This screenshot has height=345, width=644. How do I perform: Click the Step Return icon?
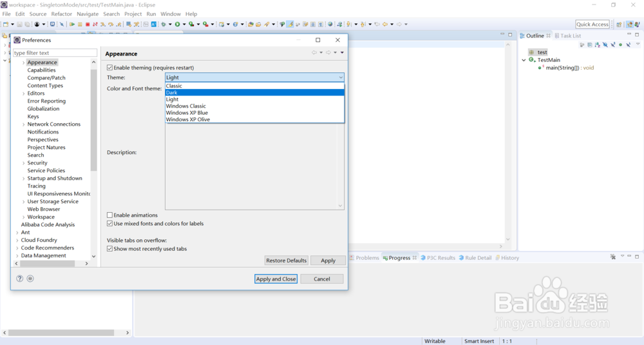[118, 25]
